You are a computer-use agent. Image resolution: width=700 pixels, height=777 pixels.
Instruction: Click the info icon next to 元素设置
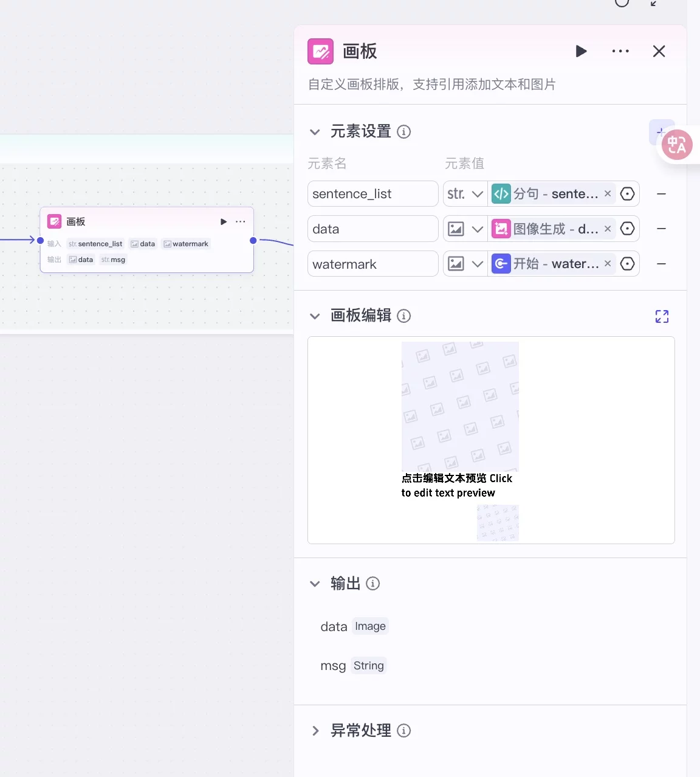point(403,131)
